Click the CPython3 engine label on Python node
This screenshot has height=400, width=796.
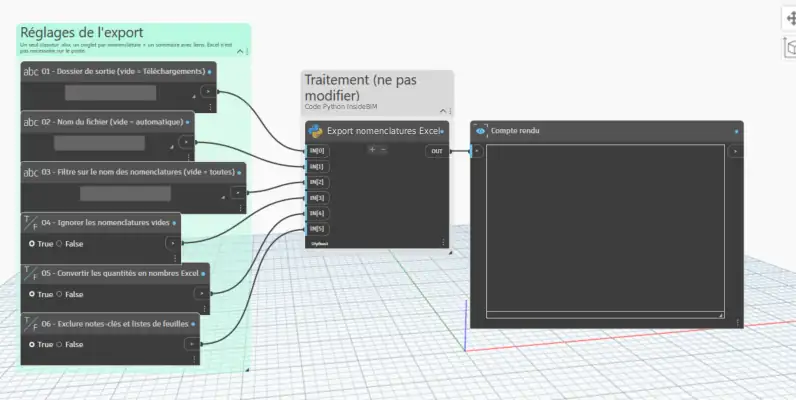pos(319,244)
